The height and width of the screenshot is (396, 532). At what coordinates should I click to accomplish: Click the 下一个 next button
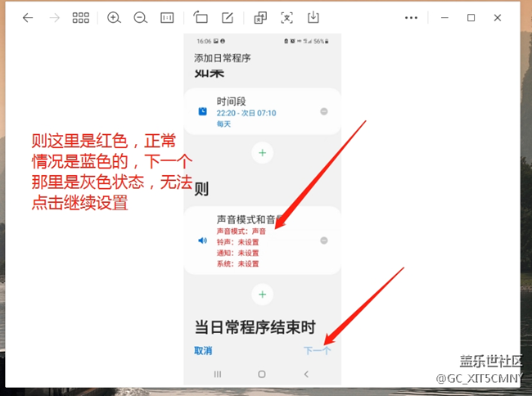tap(317, 350)
